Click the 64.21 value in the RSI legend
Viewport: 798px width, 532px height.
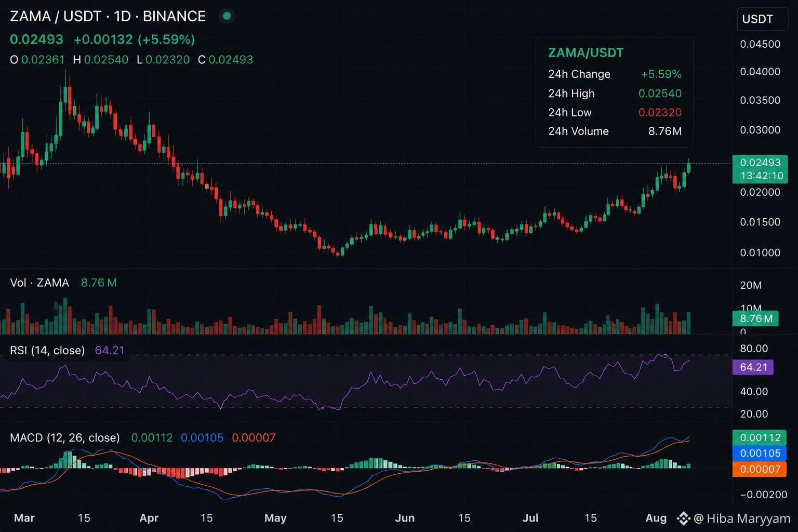(x=110, y=351)
